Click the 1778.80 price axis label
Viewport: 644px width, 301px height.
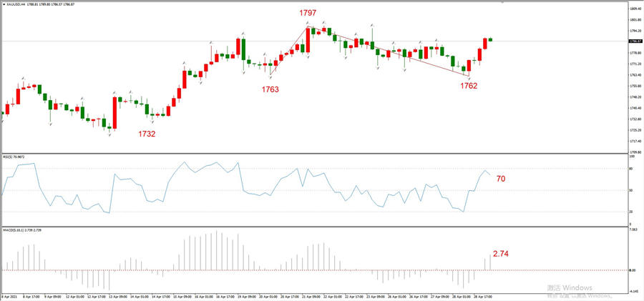pyautogui.click(x=635, y=53)
